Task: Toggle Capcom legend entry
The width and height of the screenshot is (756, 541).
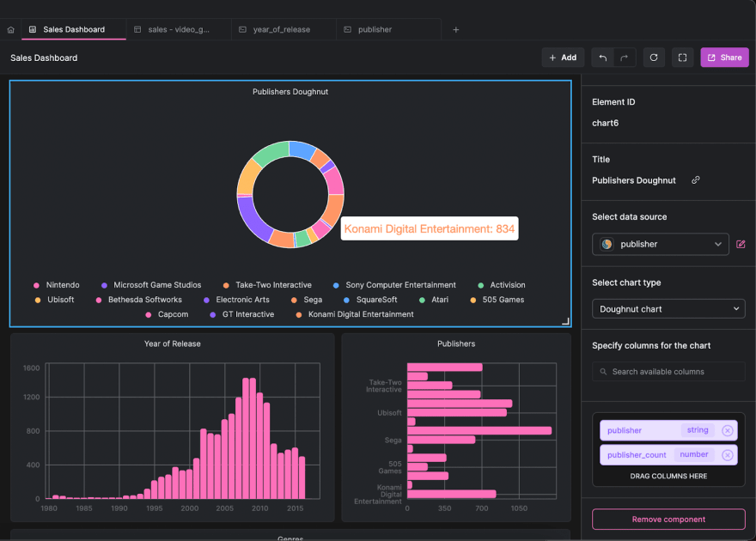Action: click(x=167, y=314)
